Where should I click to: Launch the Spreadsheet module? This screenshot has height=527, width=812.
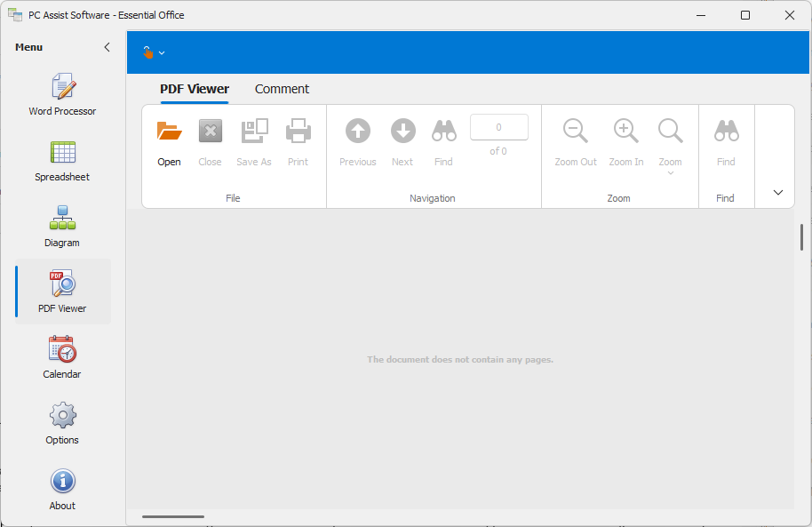click(62, 160)
